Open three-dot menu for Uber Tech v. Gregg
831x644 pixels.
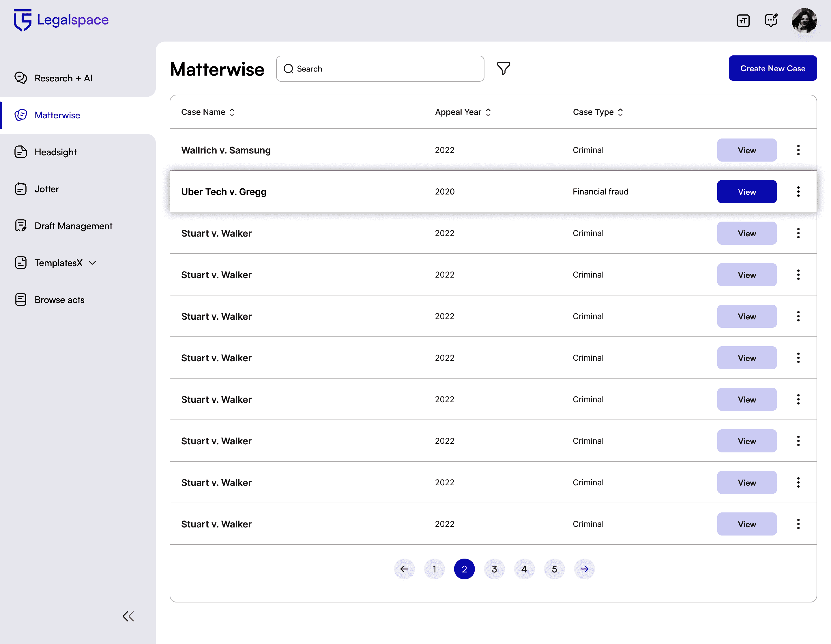798,191
